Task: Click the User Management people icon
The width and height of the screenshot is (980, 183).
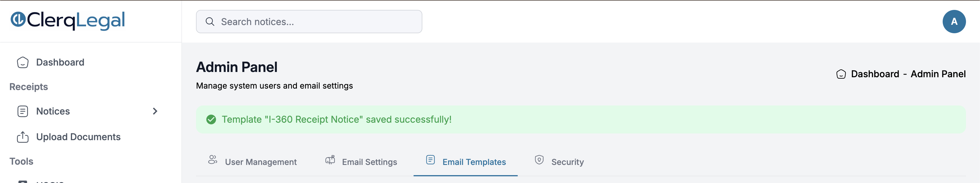Action: coord(213,160)
